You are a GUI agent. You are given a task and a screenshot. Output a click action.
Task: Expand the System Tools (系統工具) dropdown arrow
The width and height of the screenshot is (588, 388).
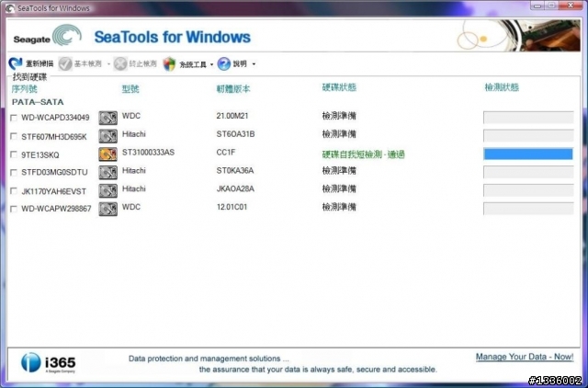[211, 64]
